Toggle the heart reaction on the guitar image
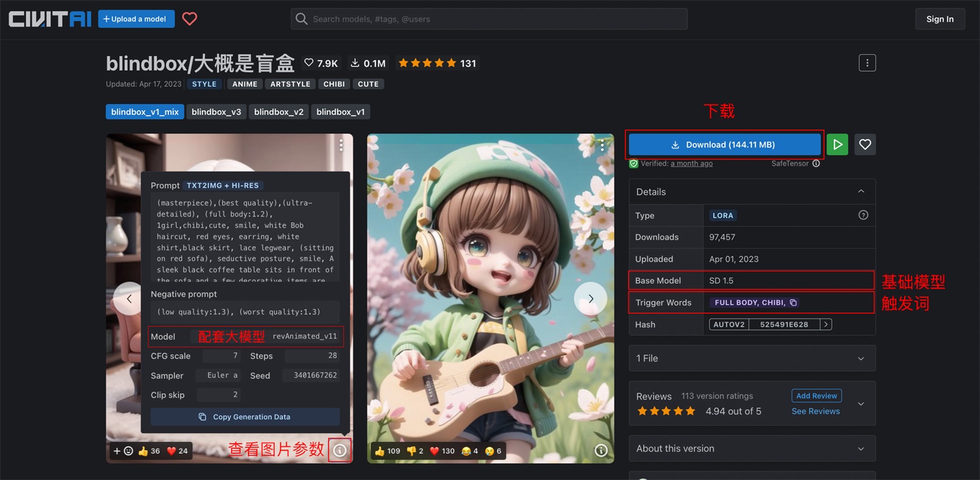The width and height of the screenshot is (980, 480). click(x=434, y=451)
